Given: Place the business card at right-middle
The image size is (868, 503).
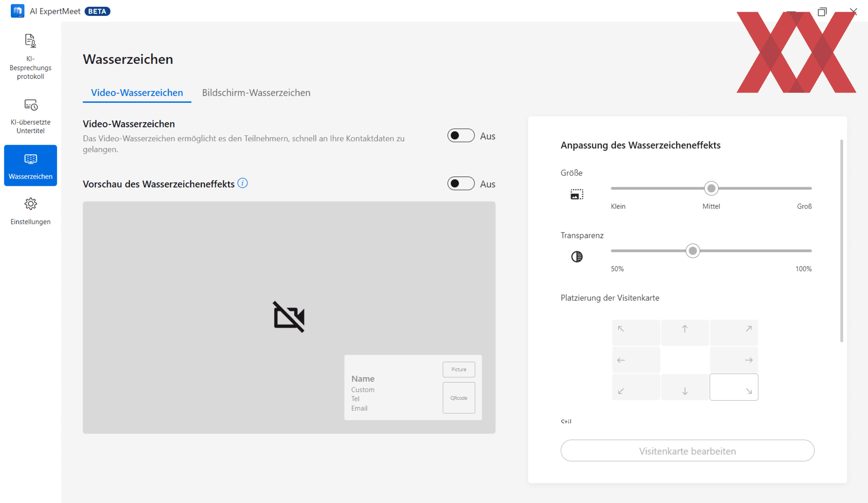Looking at the screenshot, I should (734, 360).
